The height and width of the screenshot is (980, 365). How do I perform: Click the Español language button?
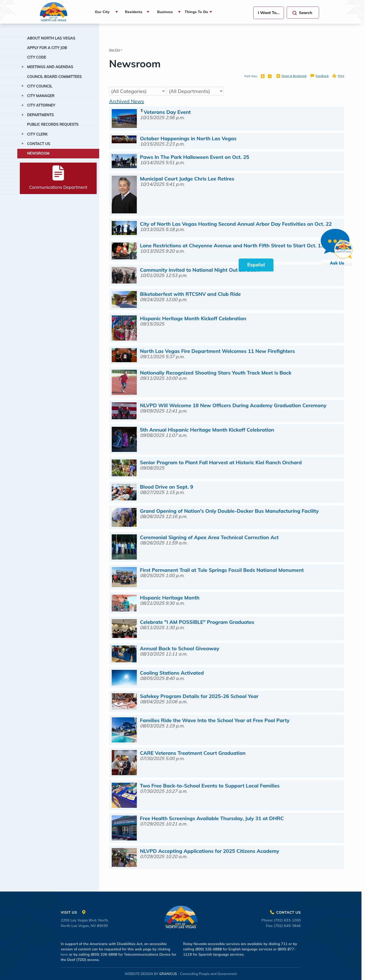tap(256, 265)
